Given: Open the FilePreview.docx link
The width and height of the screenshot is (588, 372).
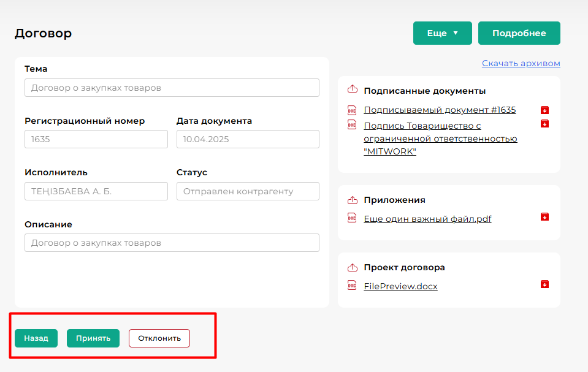Looking at the screenshot, I should pyautogui.click(x=400, y=286).
